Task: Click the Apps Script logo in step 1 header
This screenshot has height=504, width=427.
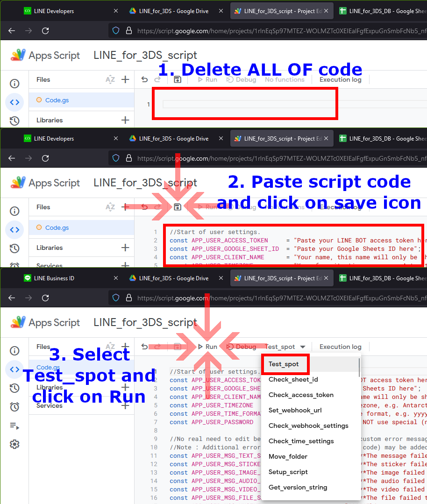Action: pos(45,55)
